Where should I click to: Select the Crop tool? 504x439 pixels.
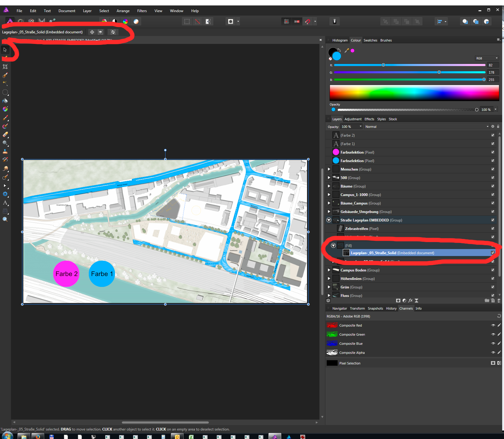pos(5,67)
